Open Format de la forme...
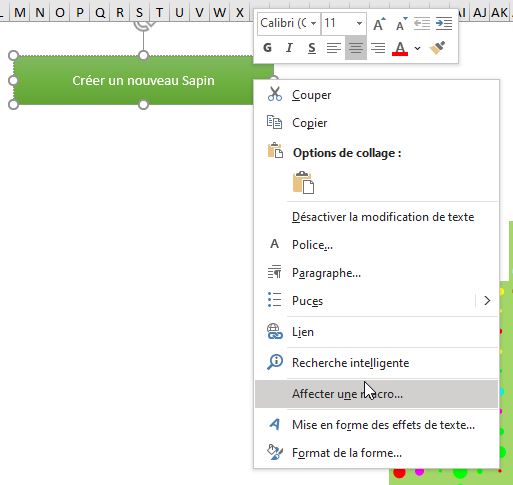This screenshot has width=513, height=485. [x=377, y=453]
